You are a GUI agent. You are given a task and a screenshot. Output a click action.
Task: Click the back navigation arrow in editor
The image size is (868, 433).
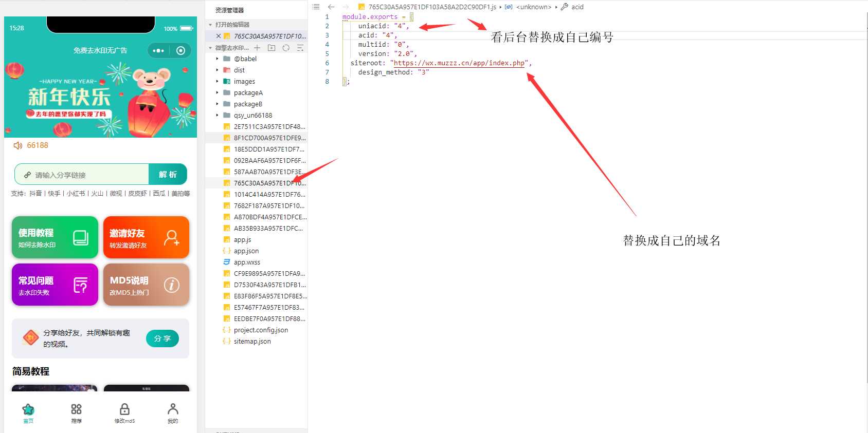[331, 7]
